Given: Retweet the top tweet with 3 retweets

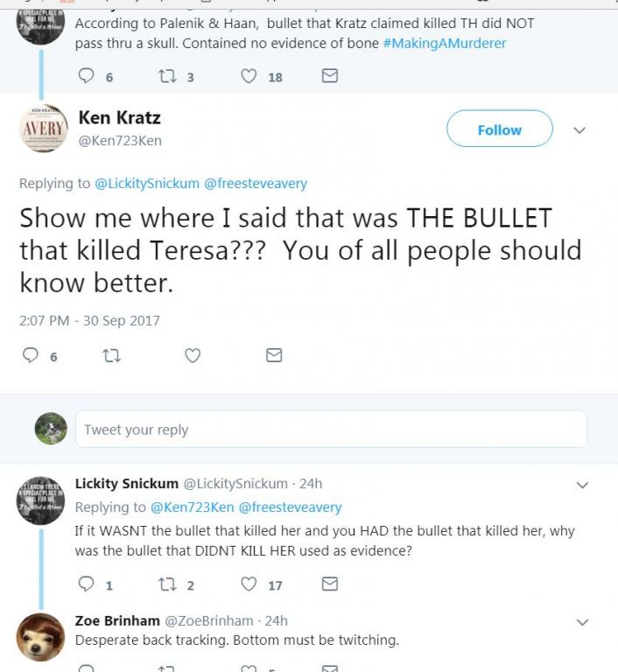Looking at the screenshot, I should click(x=166, y=76).
